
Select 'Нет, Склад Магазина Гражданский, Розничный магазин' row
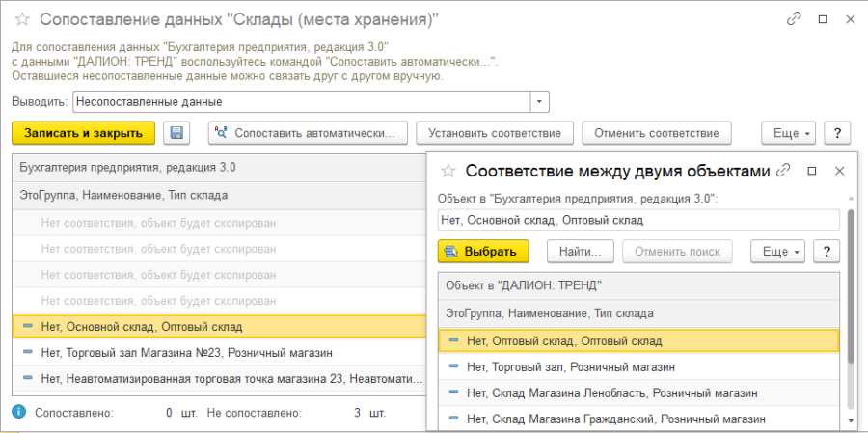click(x=638, y=418)
